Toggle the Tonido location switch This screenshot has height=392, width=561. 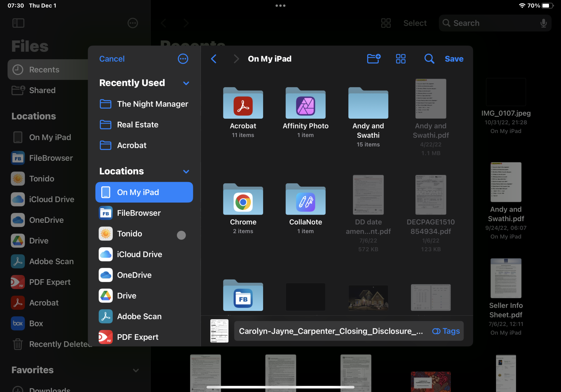pyautogui.click(x=181, y=235)
